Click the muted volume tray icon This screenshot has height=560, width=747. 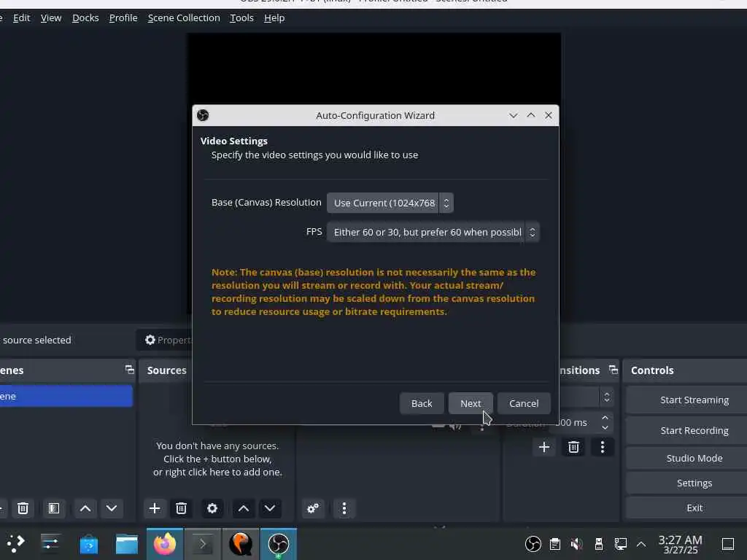(x=577, y=544)
